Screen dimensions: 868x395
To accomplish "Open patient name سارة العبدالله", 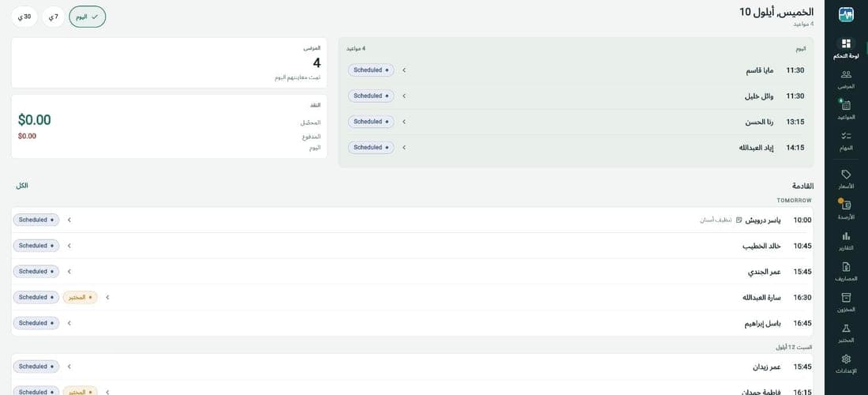I will [761, 298].
